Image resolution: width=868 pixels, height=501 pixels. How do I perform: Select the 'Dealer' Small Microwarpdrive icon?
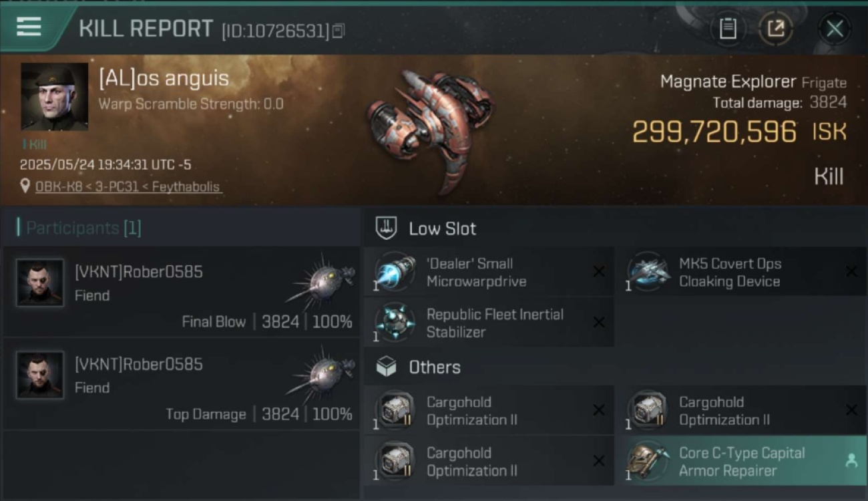[x=395, y=272]
